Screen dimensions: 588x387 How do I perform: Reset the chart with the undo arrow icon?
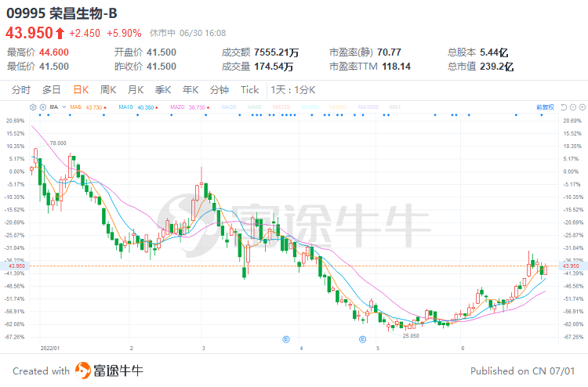pyautogui.click(x=563, y=107)
